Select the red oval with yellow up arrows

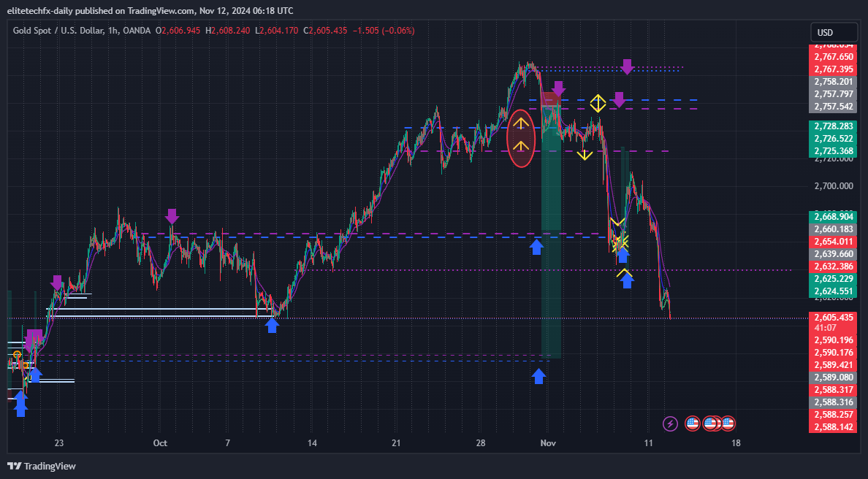click(521, 138)
